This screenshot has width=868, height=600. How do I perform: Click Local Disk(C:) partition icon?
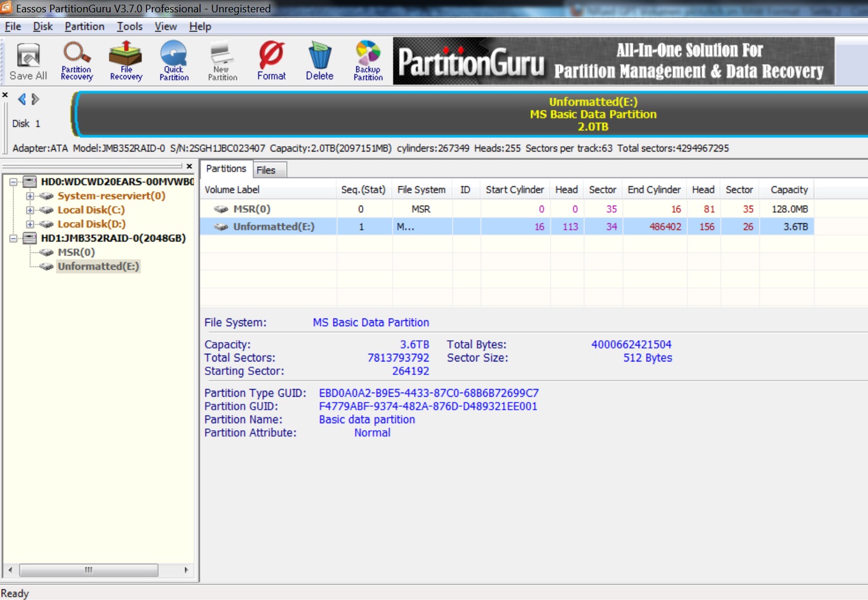coord(46,210)
